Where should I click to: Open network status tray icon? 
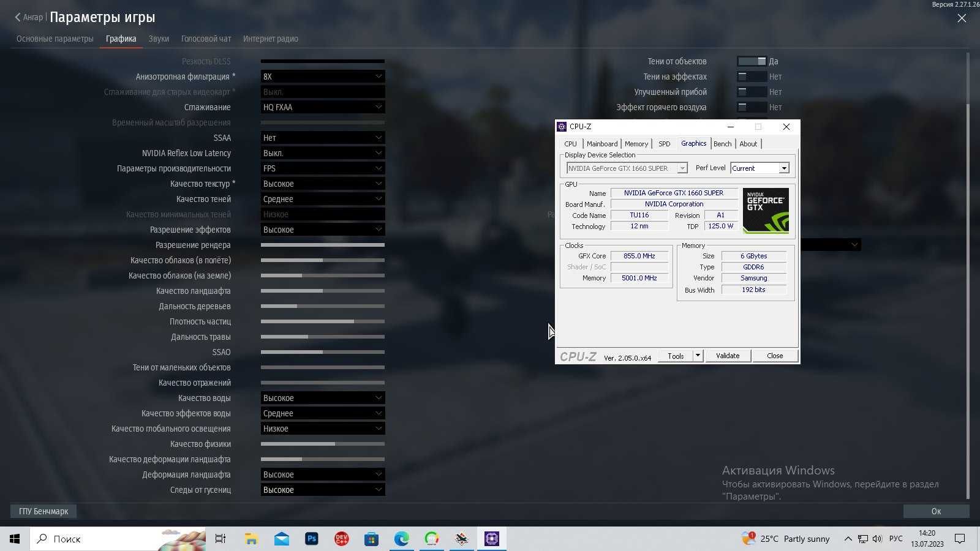[x=862, y=539]
